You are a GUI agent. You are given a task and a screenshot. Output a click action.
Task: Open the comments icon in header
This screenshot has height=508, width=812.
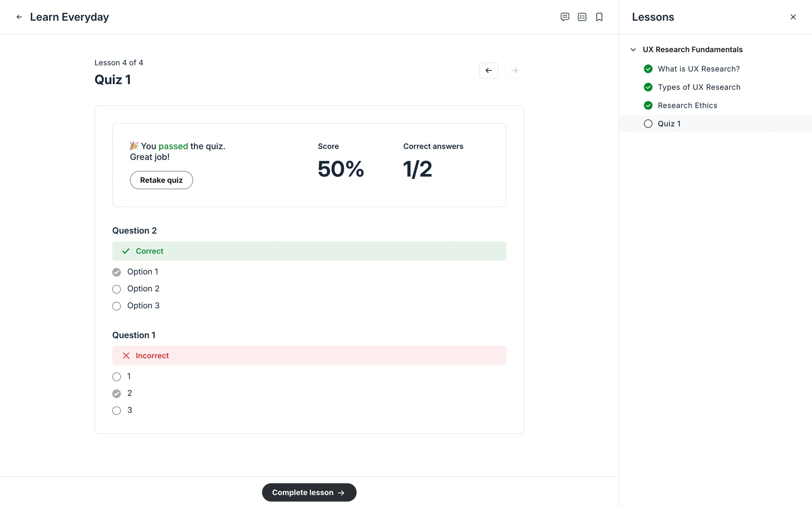click(x=565, y=17)
